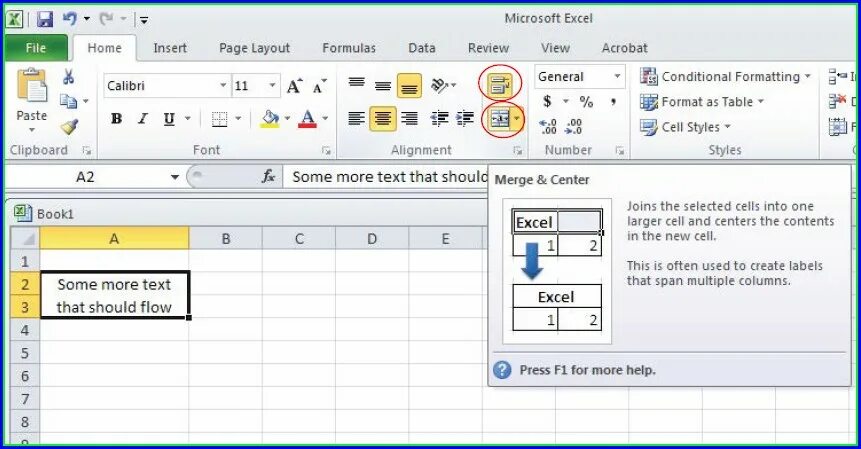Toggle Underline formatting
The image size is (861, 449).
[x=169, y=119]
